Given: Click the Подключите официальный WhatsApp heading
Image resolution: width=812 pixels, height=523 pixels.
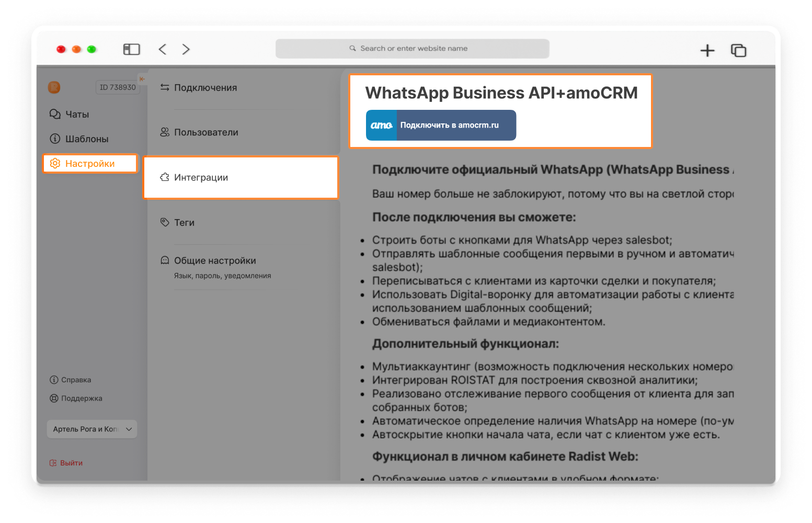Looking at the screenshot, I should [x=553, y=169].
